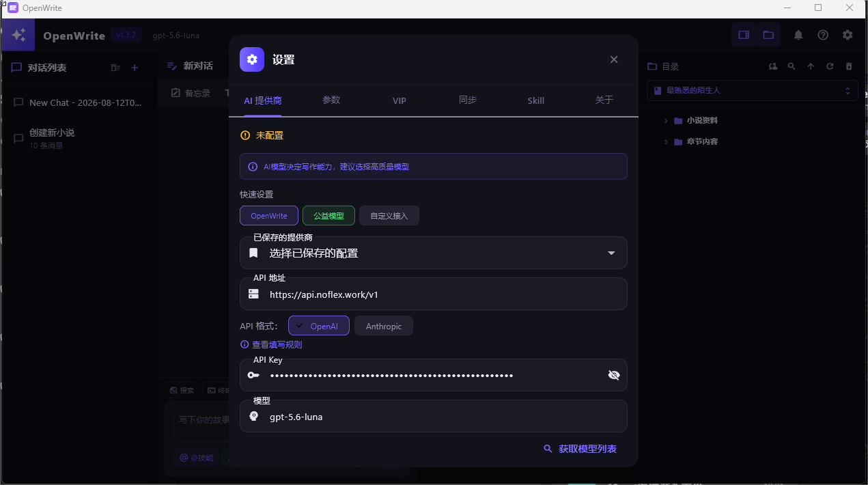
Task: Refresh the 目录 panel
Action: coord(830,66)
